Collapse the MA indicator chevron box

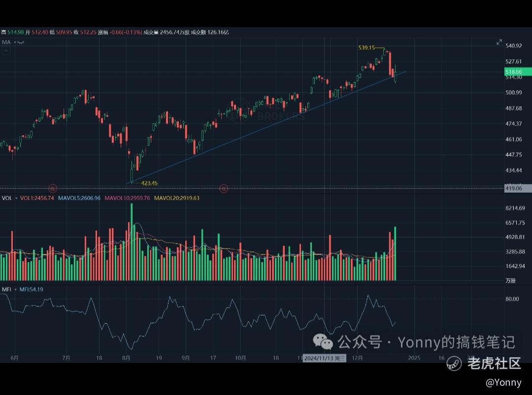pyautogui.click(x=6, y=51)
